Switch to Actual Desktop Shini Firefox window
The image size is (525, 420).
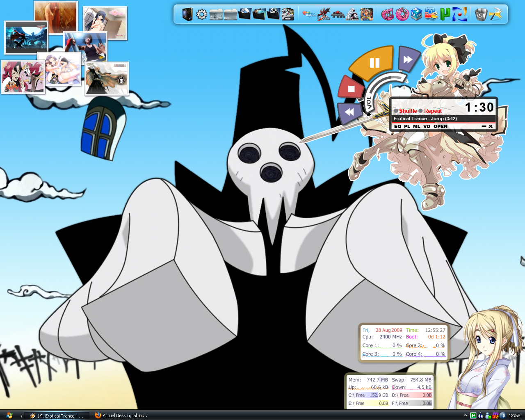coord(121,415)
